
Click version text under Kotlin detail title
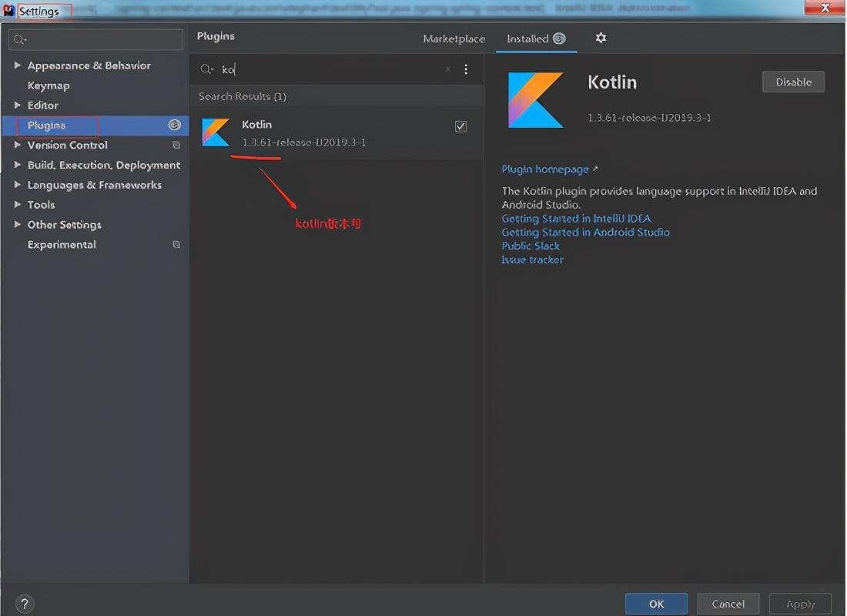649,117
